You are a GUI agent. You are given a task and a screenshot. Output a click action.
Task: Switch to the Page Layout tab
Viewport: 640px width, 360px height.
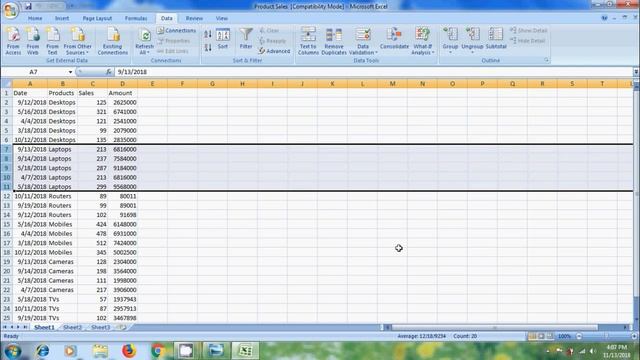coord(97,18)
